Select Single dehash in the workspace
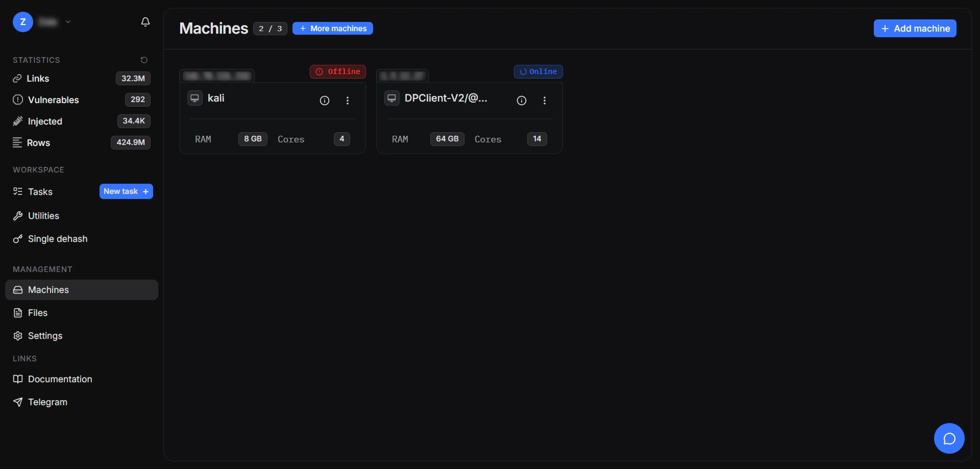 (57, 239)
